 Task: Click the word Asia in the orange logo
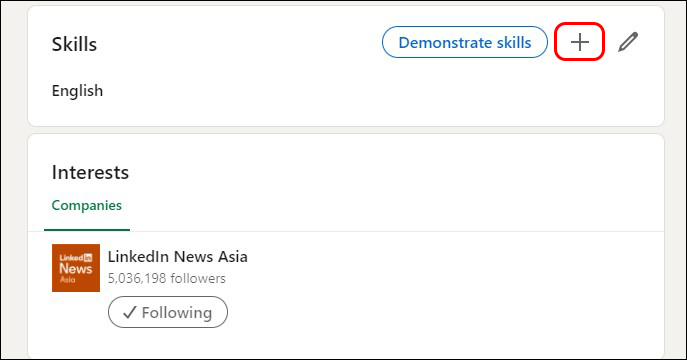tap(67, 279)
